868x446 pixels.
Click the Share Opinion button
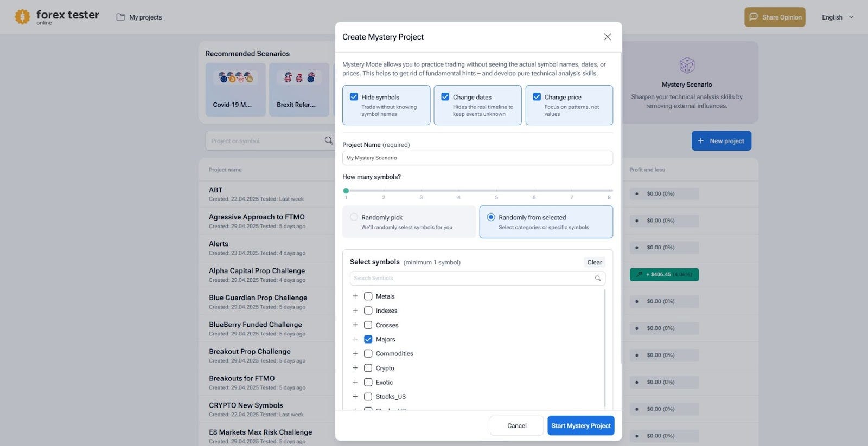(x=775, y=17)
